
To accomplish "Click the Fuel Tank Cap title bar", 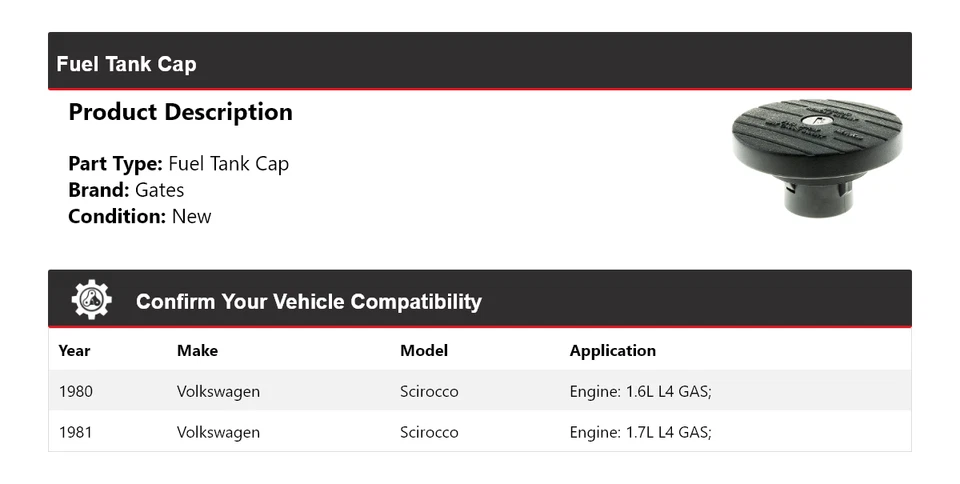I will coord(126,64).
